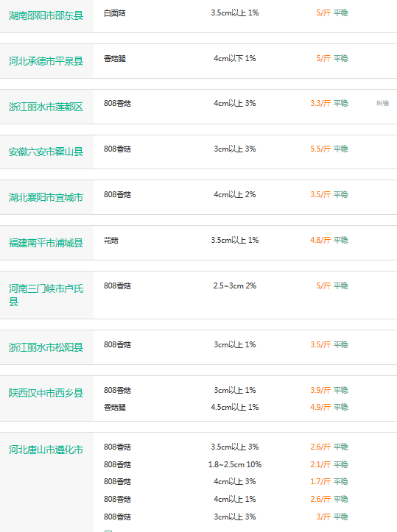Click the 4.9/斤 price for 香菇腿
The image size is (397, 532).
(x=320, y=407)
